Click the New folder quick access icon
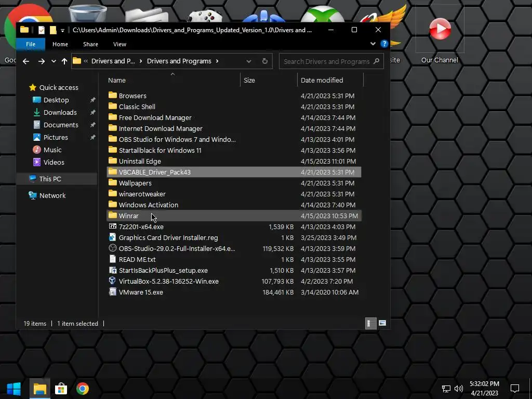Viewport: 532px width, 399px height. click(x=53, y=30)
